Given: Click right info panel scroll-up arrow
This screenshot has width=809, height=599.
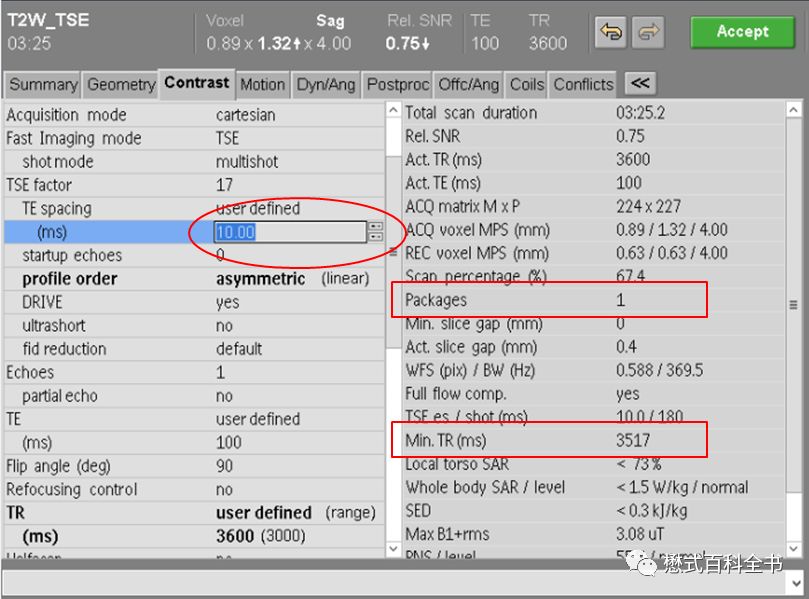Looking at the screenshot, I should [794, 110].
